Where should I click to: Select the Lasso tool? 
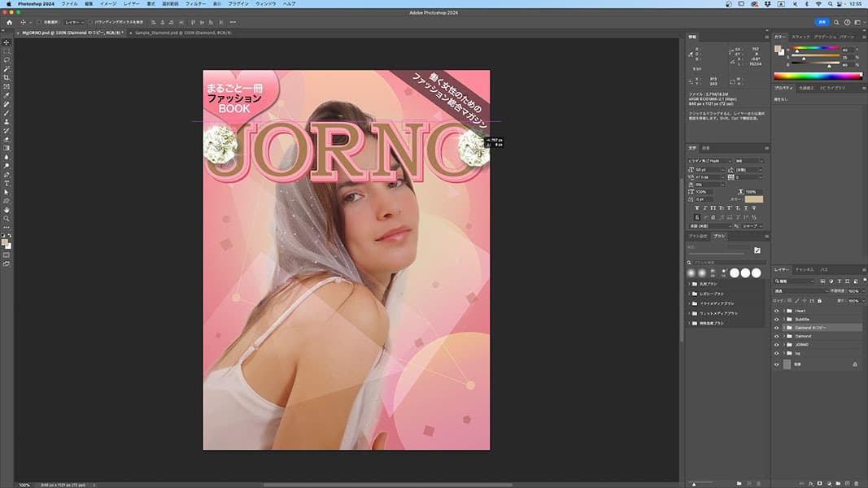pyautogui.click(x=7, y=59)
